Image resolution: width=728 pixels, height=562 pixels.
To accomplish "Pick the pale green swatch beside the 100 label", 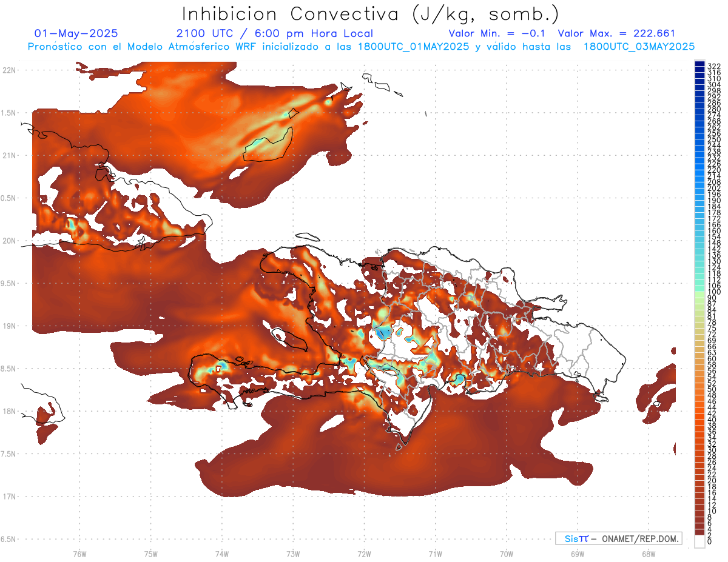I will coord(699,294).
